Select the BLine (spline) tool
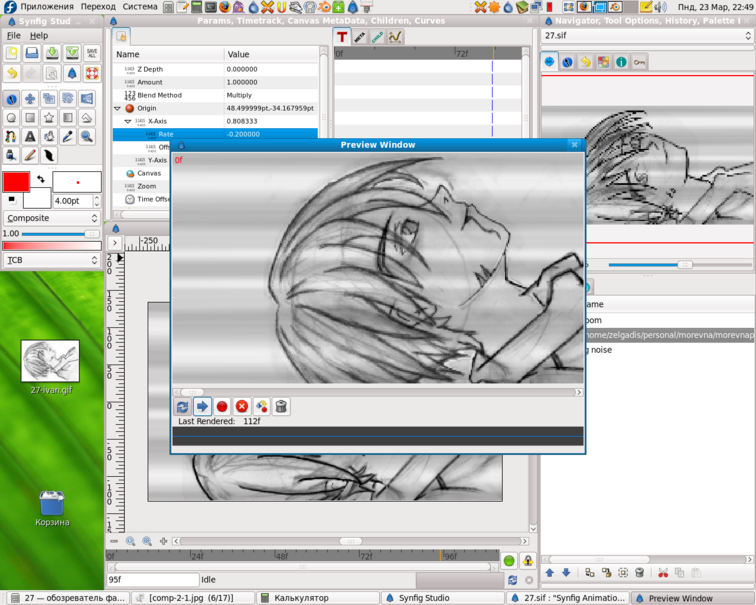Image resolution: width=756 pixels, height=605 pixels. tap(12, 136)
